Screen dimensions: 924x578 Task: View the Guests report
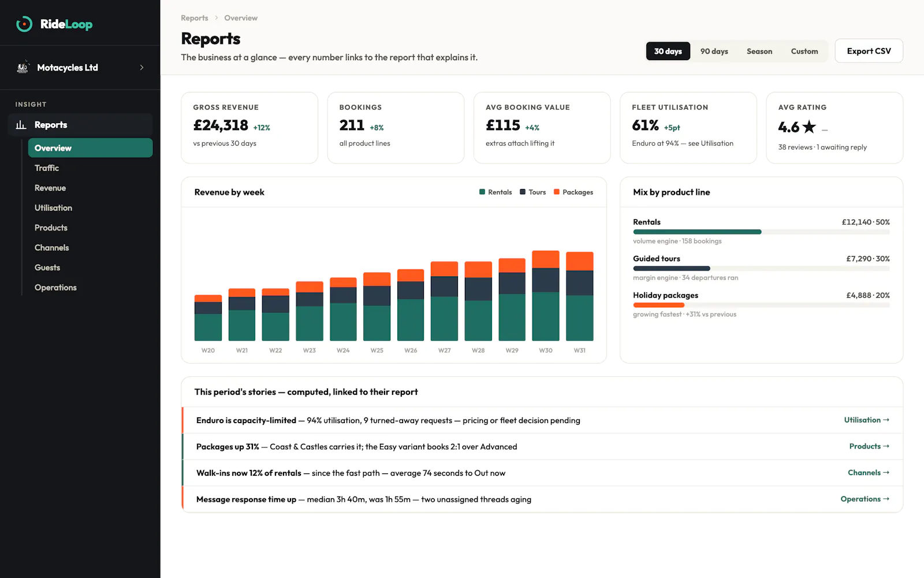(x=91, y=268)
